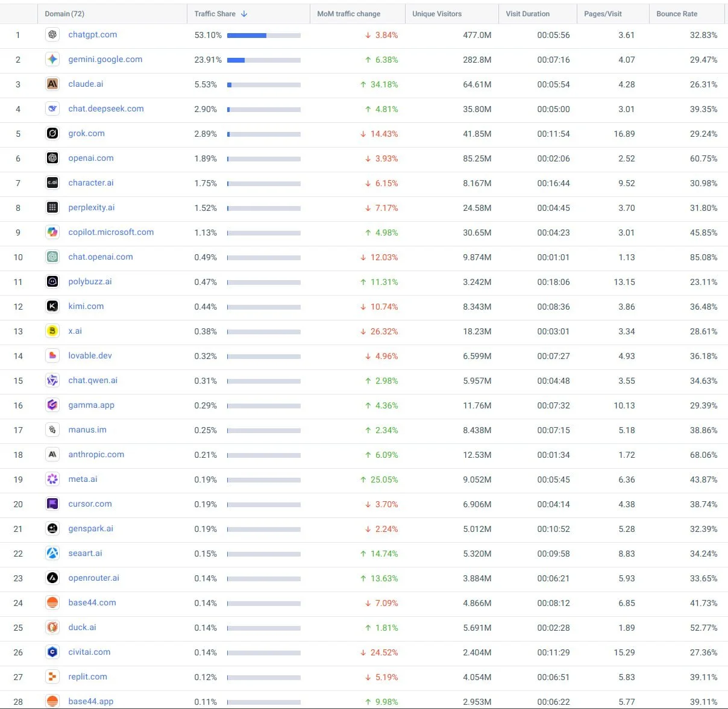Click the grok.com logo icon

tap(52, 134)
